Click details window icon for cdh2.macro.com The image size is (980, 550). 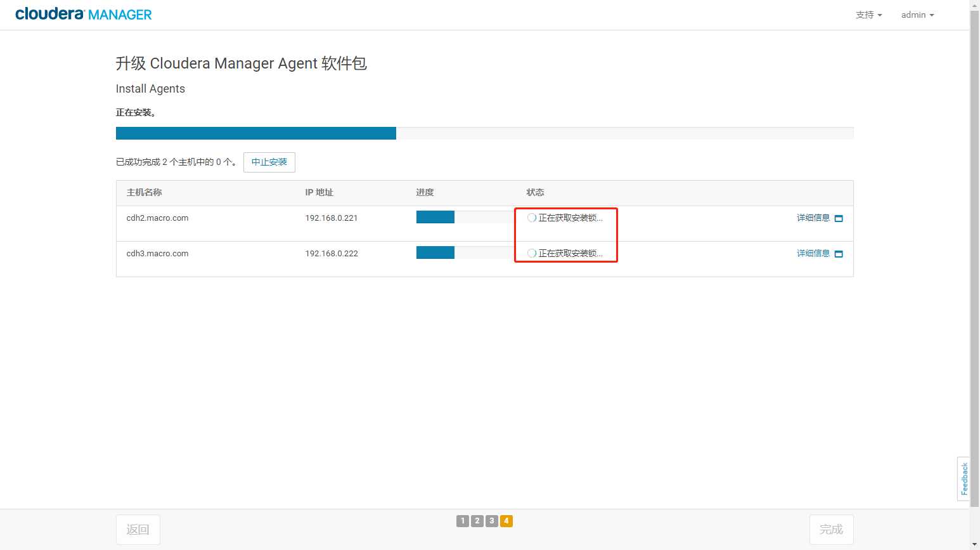coord(839,218)
